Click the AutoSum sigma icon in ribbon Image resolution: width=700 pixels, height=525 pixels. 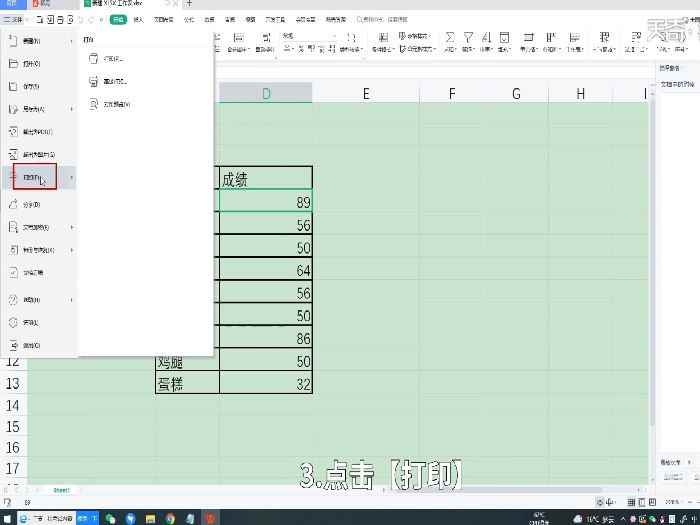click(x=451, y=38)
